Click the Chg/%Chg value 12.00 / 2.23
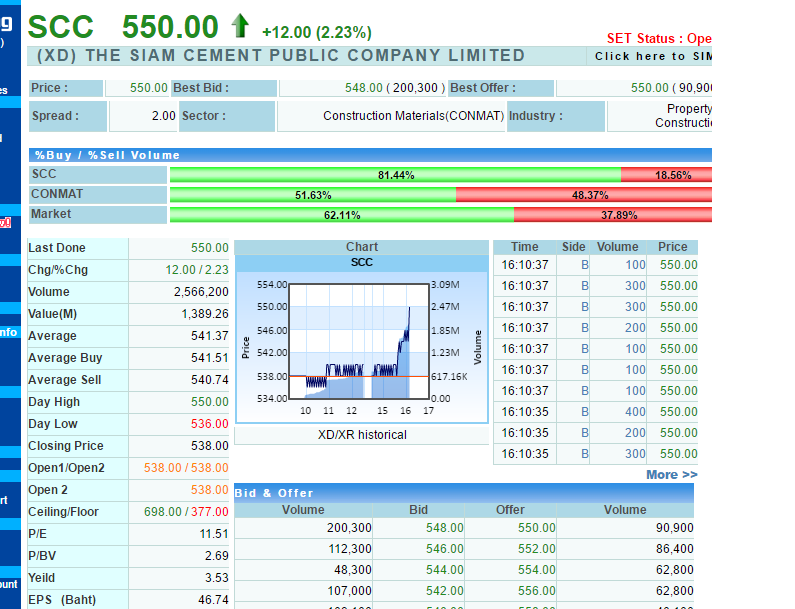 coord(197,270)
